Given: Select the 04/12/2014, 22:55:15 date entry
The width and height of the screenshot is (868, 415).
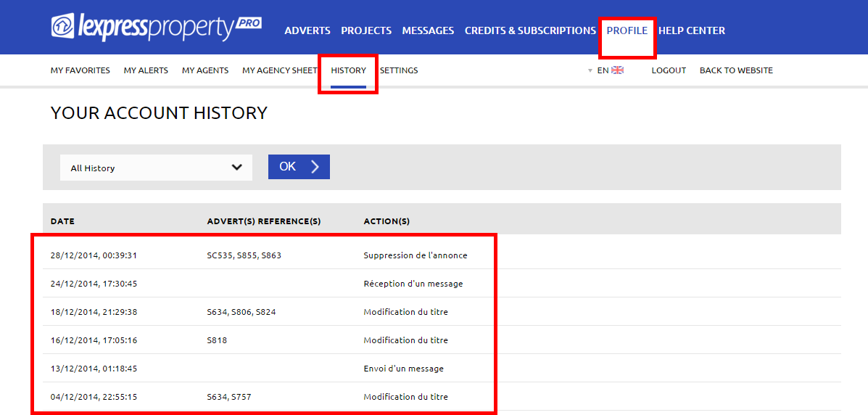Looking at the screenshot, I should click(94, 397).
